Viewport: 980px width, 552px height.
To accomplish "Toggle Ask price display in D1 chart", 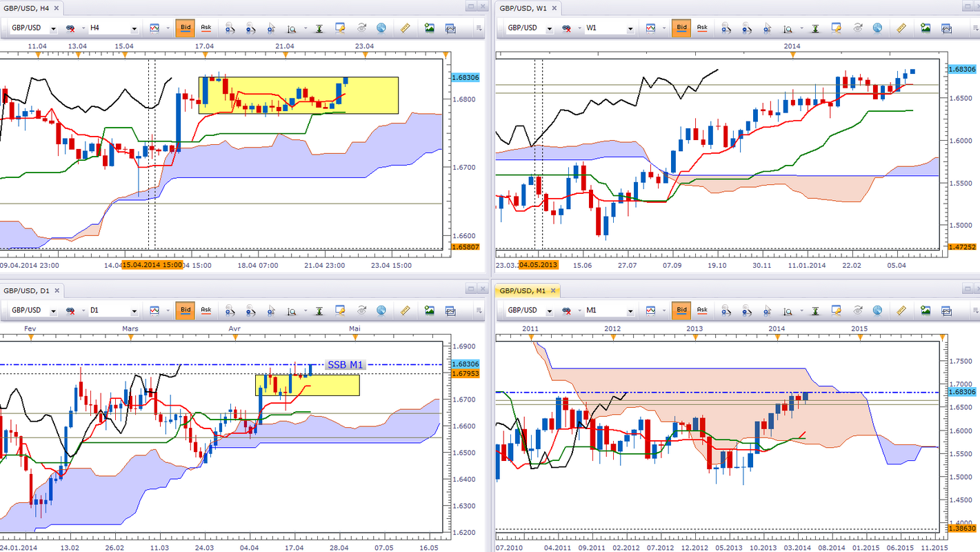I will (206, 311).
